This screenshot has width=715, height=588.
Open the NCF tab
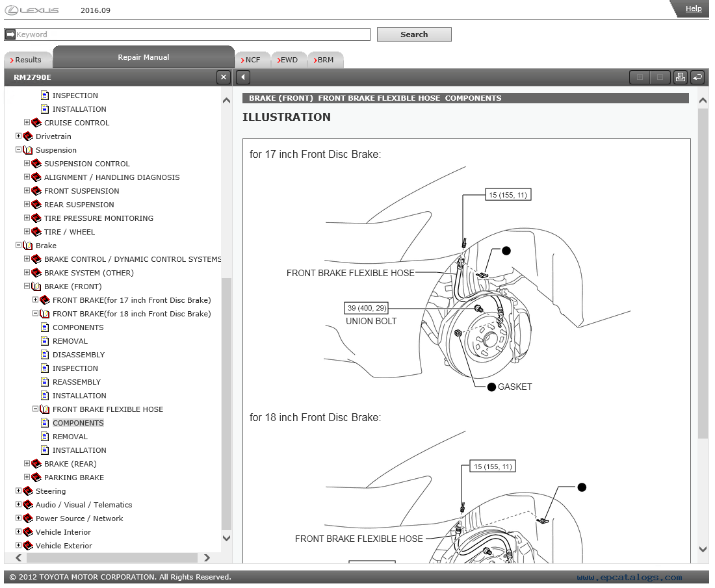252,60
